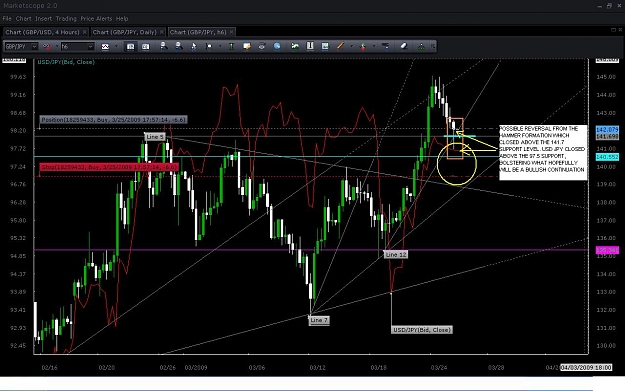
Task: Click the blue 142.079 price label
Action: 607,130
